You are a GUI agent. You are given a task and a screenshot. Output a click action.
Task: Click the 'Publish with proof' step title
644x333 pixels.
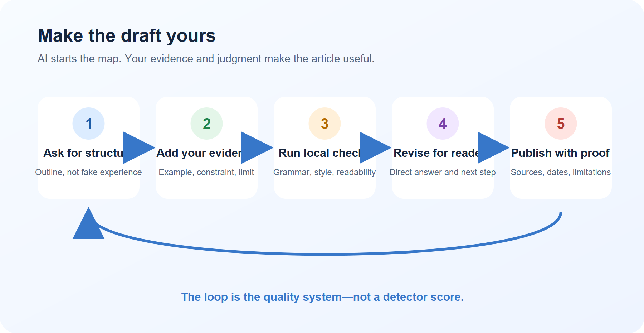(560, 153)
